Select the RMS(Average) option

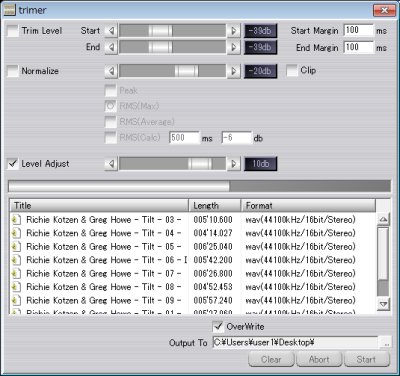111,122
